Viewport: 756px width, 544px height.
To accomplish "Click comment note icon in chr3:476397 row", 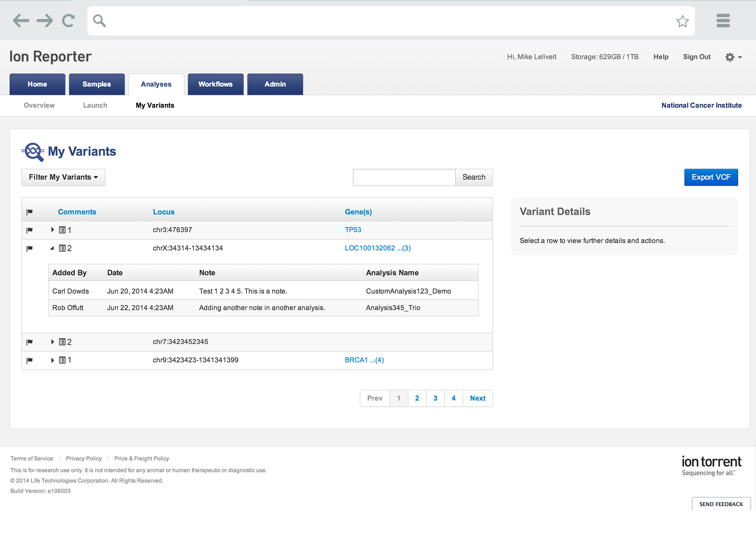I will (62, 230).
